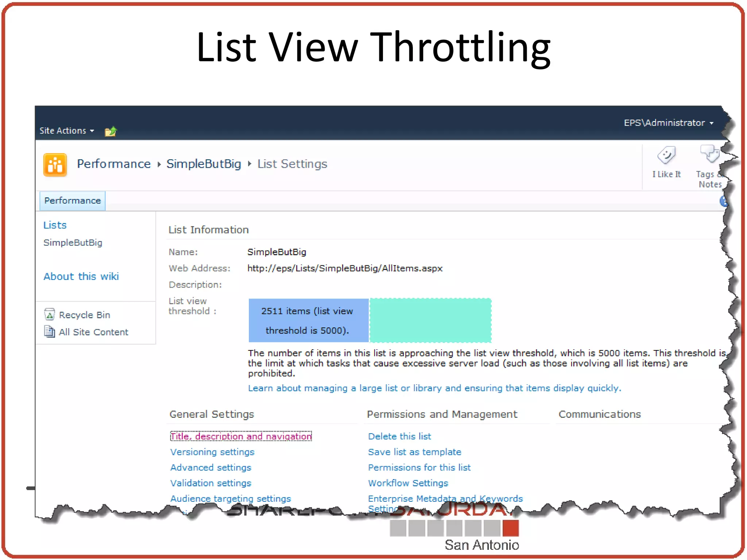The image size is (747, 560).
Task: Click the List Information heading
Action: tap(209, 230)
